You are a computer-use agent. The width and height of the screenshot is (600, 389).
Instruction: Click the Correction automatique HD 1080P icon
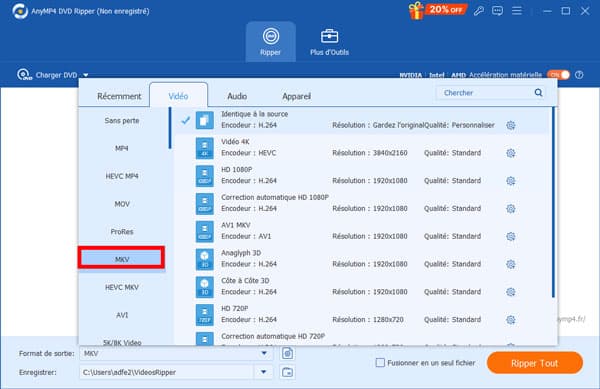(205, 203)
